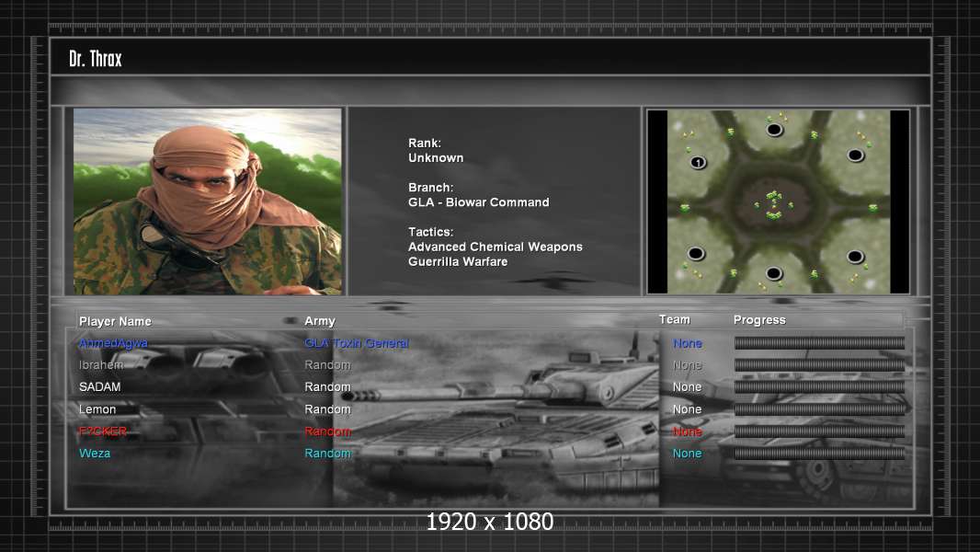Click the "Army" column header

click(x=320, y=321)
